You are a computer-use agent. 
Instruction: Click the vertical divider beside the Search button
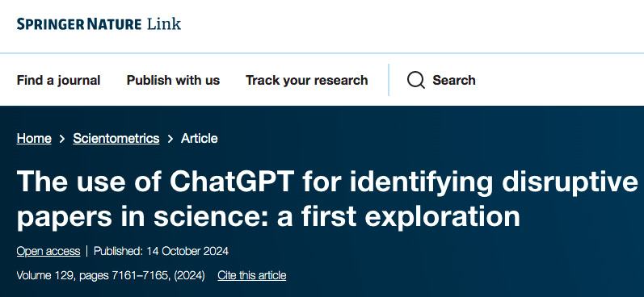tap(389, 80)
